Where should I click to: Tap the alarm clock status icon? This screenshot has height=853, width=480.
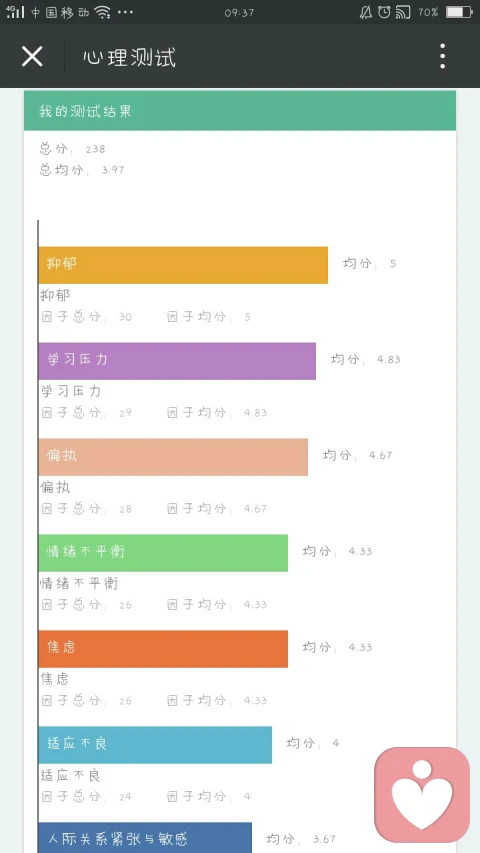[384, 12]
